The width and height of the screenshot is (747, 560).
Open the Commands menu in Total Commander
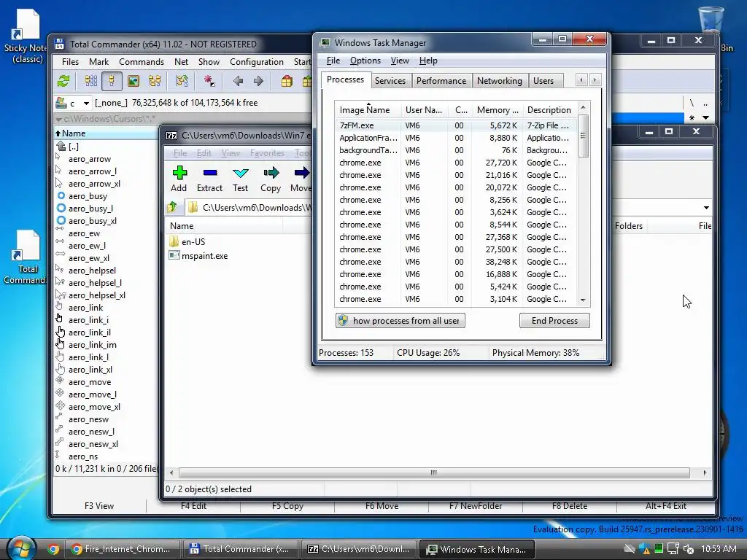pyautogui.click(x=142, y=62)
